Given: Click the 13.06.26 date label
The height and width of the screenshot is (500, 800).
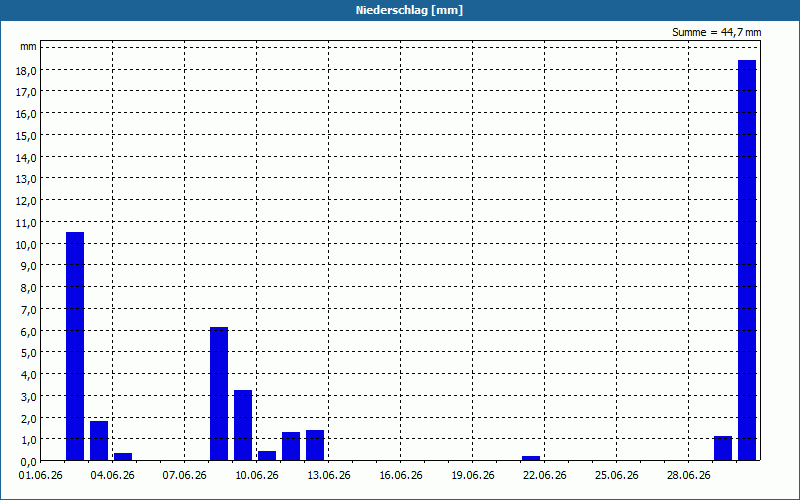Looking at the screenshot, I should point(328,476).
